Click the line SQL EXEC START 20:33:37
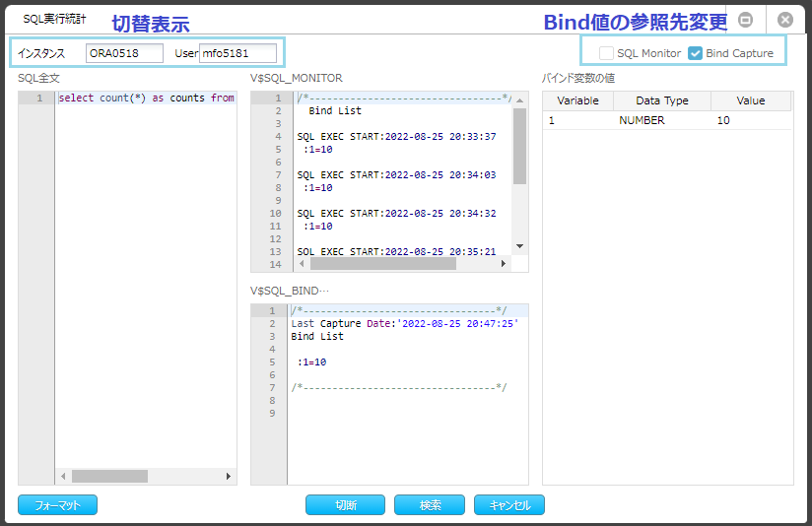The height and width of the screenshot is (526, 812). click(x=397, y=137)
